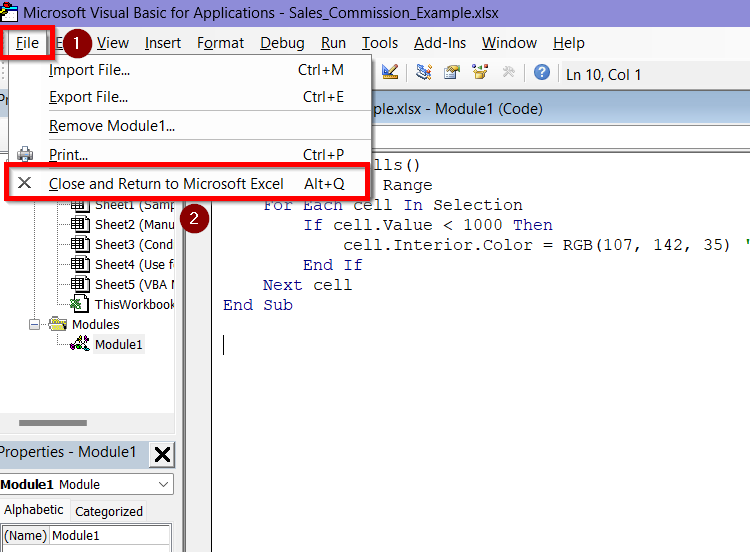Select Sheet4 (Use f in project tree
This screenshot has height=552, width=750.
[x=134, y=265]
